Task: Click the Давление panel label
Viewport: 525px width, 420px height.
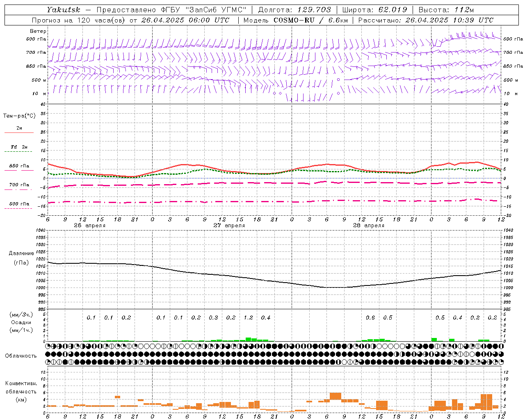Action: [x=21, y=253]
